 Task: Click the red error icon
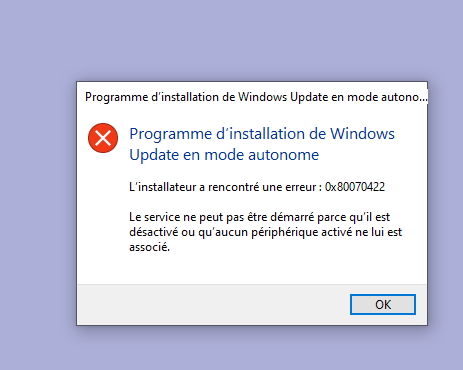coord(103,138)
